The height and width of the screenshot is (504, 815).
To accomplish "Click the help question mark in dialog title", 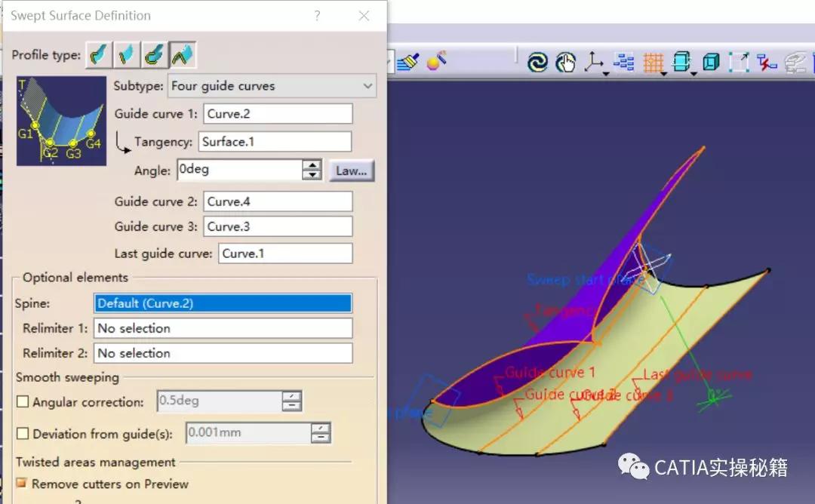I will pyautogui.click(x=317, y=16).
